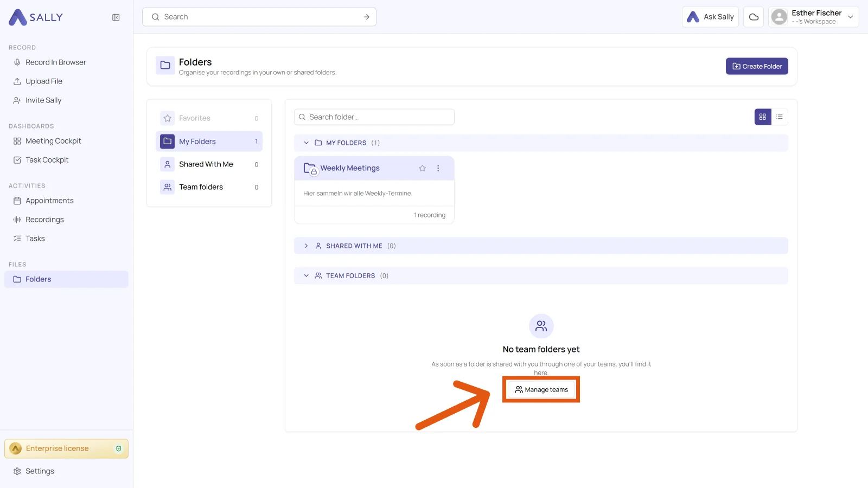Switch to list view layout
The image size is (868, 488).
tap(780, 117)
